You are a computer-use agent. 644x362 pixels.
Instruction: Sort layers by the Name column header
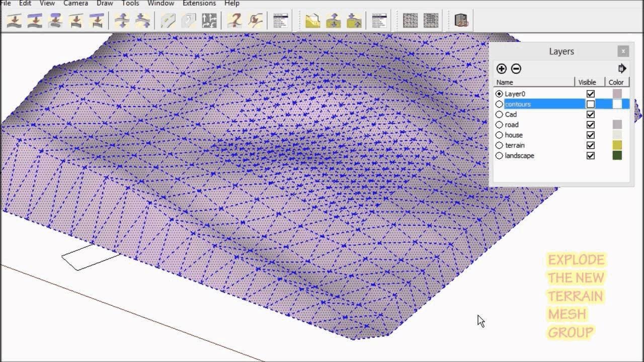pyautogui.click(x=534, y=82)
